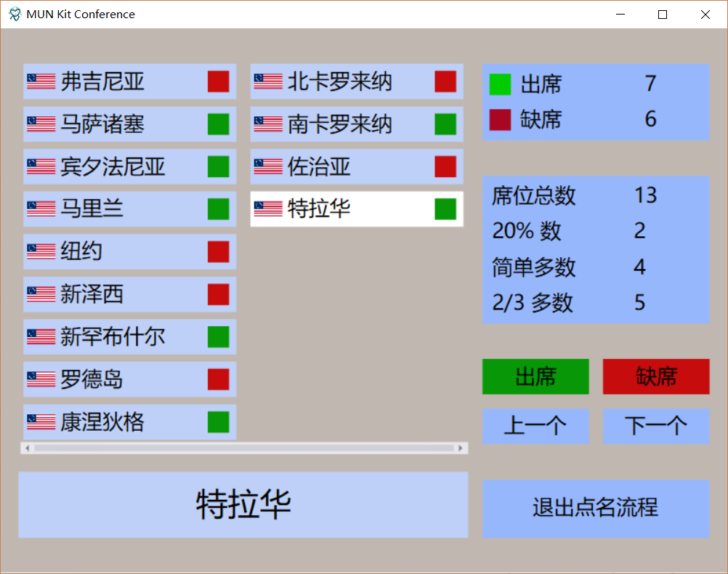Screen dimensions: 728x574
Task: Toggle the status square beside 南卡罗来纳
Action: pos(445,124)
